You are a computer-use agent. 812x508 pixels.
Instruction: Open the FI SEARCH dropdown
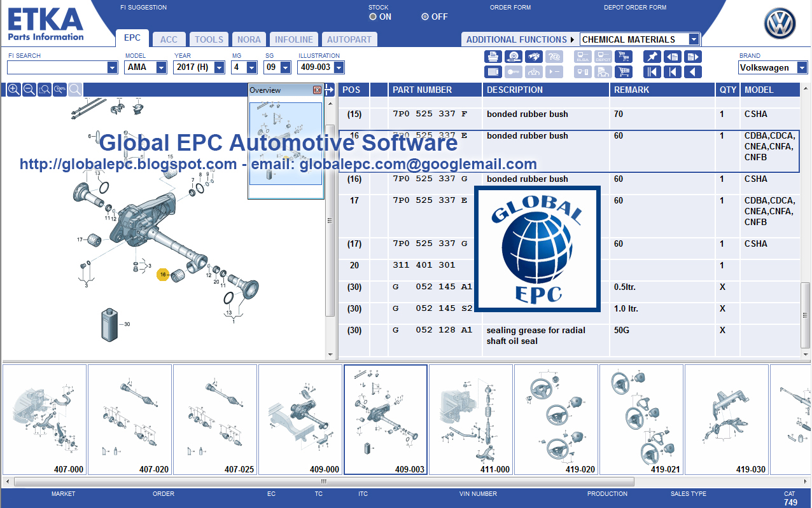coord(113,67)
